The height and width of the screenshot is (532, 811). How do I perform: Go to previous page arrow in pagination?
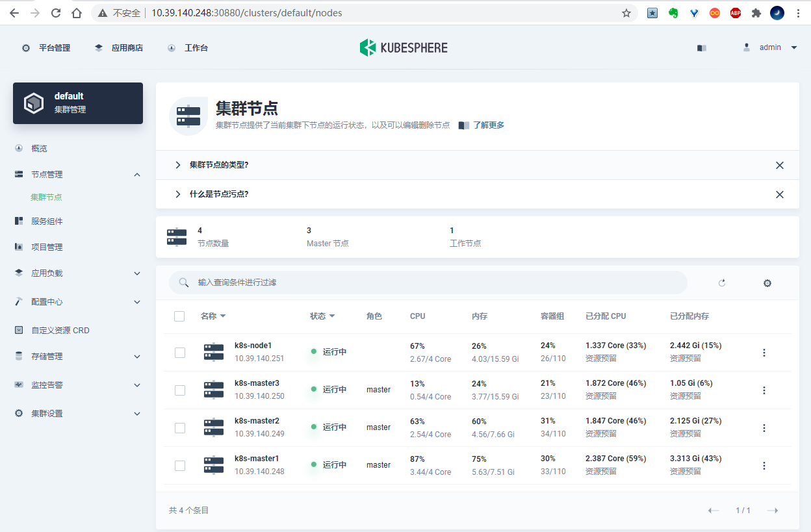[x=714, y=511]
